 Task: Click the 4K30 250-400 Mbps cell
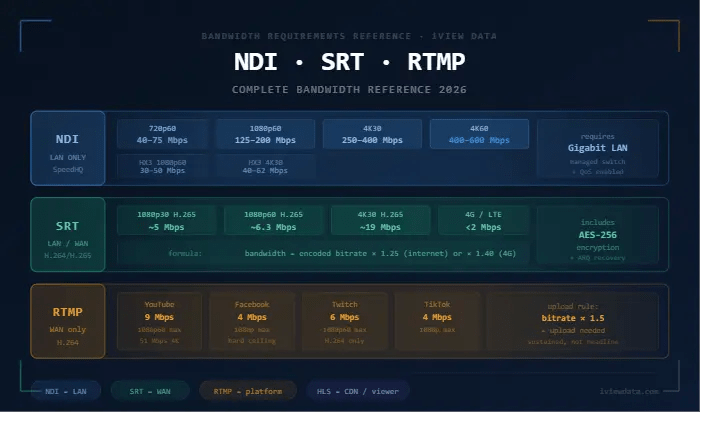(372, 134)
